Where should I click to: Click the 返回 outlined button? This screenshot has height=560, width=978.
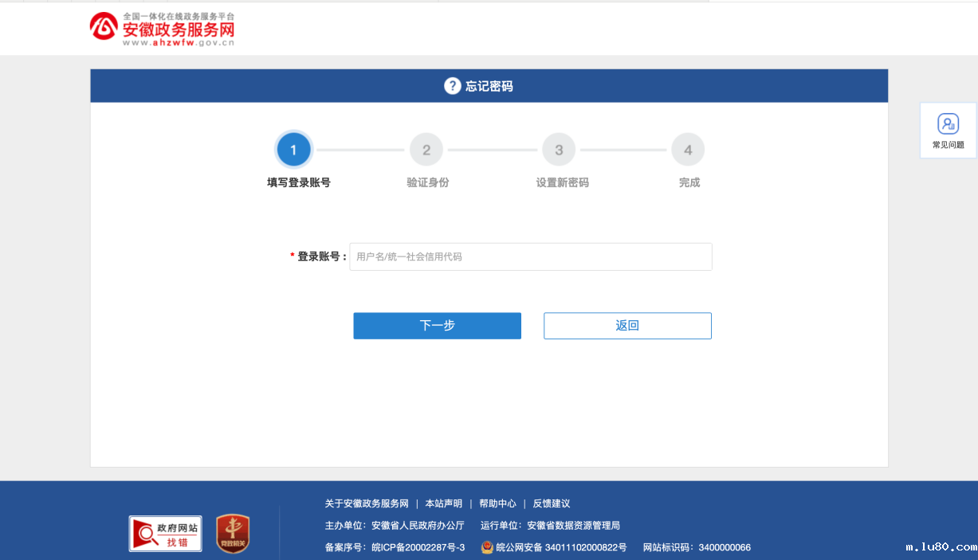pyautogui.click(x=627, y=326)
